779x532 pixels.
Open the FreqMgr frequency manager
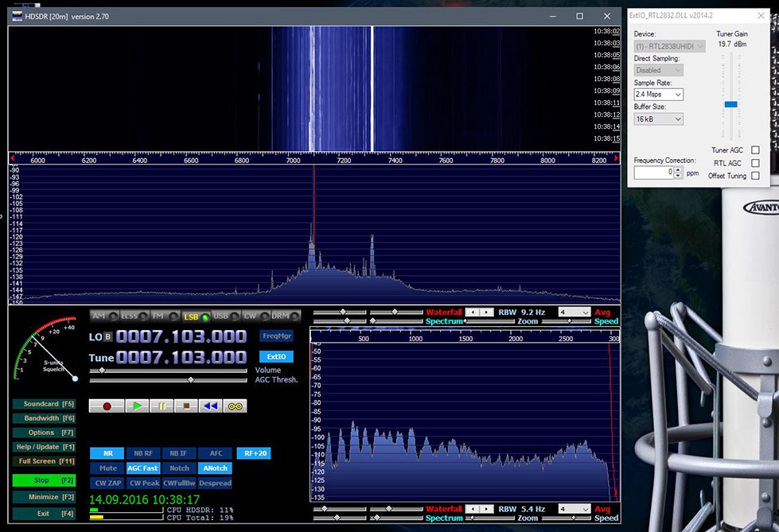(276, 336)
